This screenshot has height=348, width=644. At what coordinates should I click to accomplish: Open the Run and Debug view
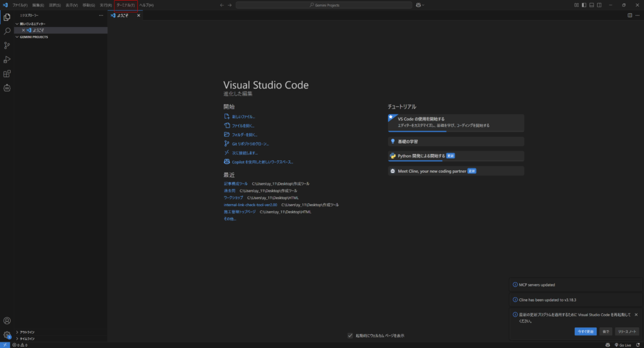coord(7,60)
